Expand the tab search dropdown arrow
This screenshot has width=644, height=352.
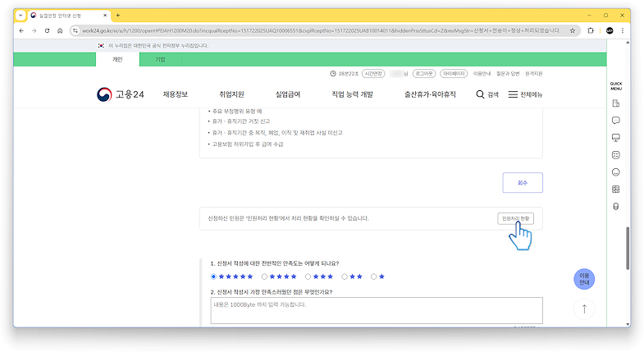21,16
